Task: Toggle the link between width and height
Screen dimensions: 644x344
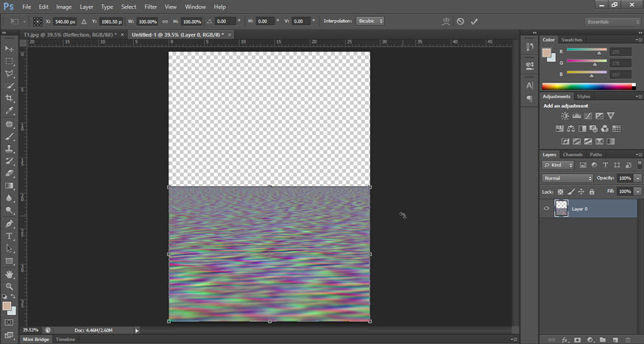Action: tap(164, 21)
